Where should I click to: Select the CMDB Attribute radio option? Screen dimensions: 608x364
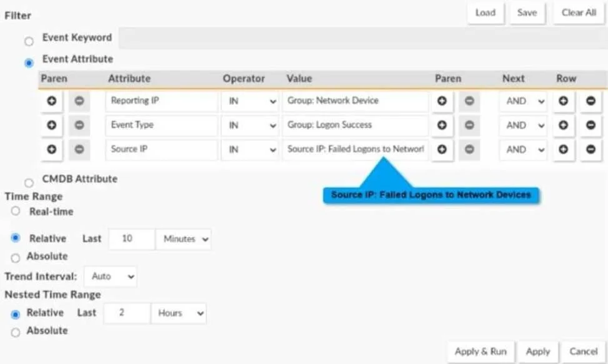(29, 182)
